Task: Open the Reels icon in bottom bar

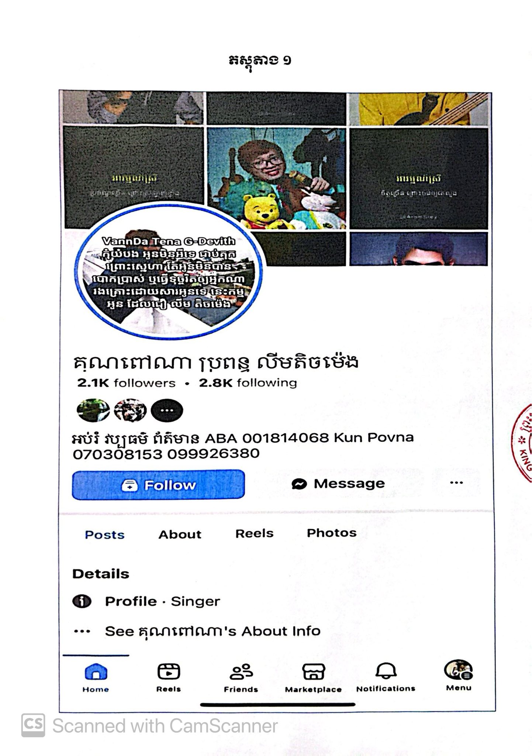Action: click(169, 671)
